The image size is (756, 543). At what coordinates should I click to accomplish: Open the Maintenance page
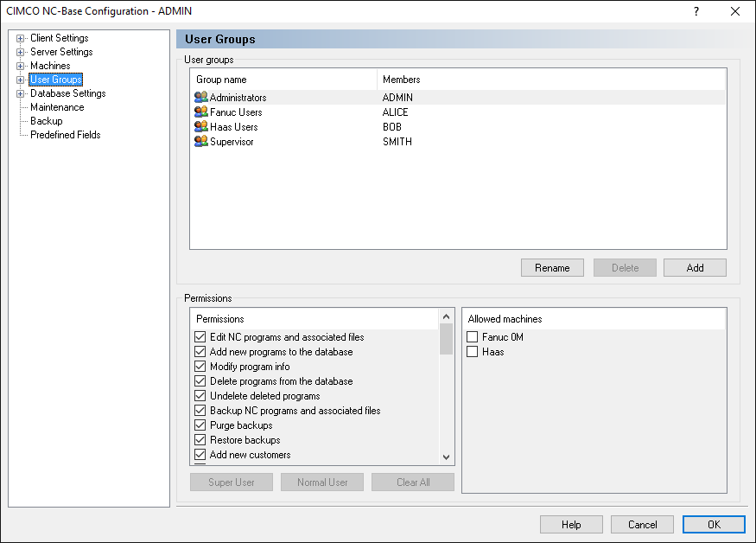click(57, 107)
